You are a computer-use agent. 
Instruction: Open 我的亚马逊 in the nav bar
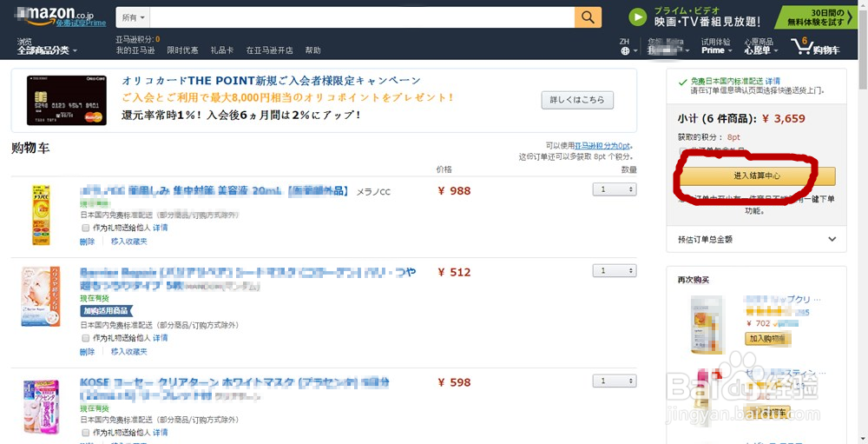click(135, 50)
